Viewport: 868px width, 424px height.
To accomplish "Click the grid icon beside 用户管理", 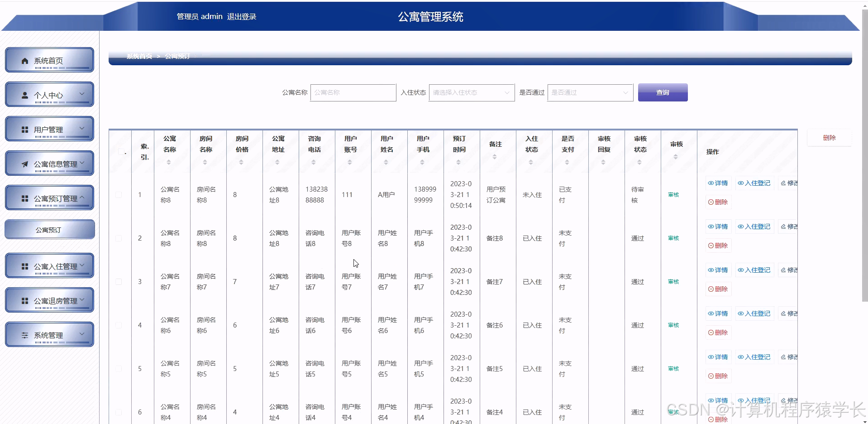I will pos(25,129).
